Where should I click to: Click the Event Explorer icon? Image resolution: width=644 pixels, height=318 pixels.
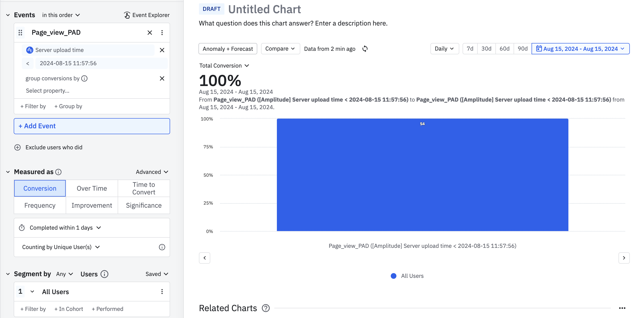coord(127,15)
